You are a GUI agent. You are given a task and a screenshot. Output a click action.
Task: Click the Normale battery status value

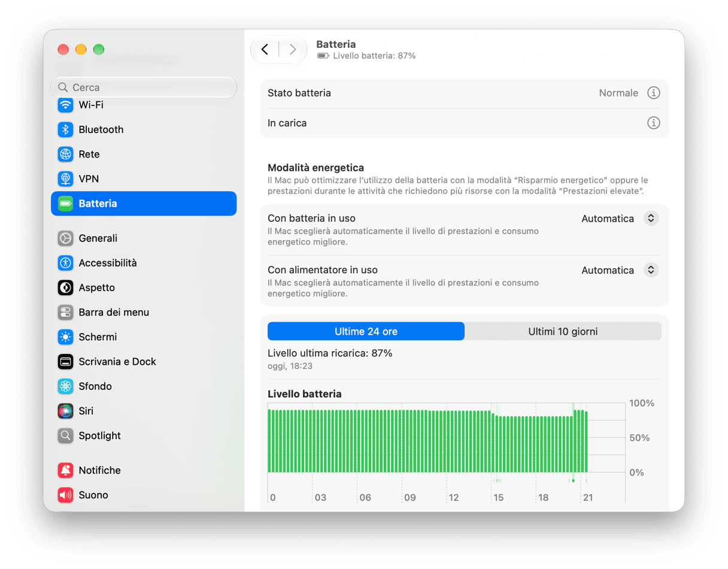pos(618,93)
